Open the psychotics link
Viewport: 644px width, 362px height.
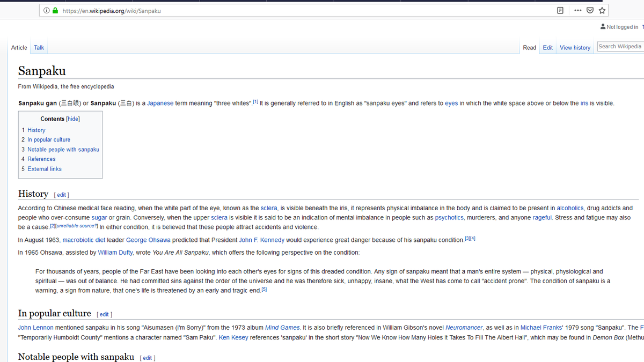pos(449,218)
